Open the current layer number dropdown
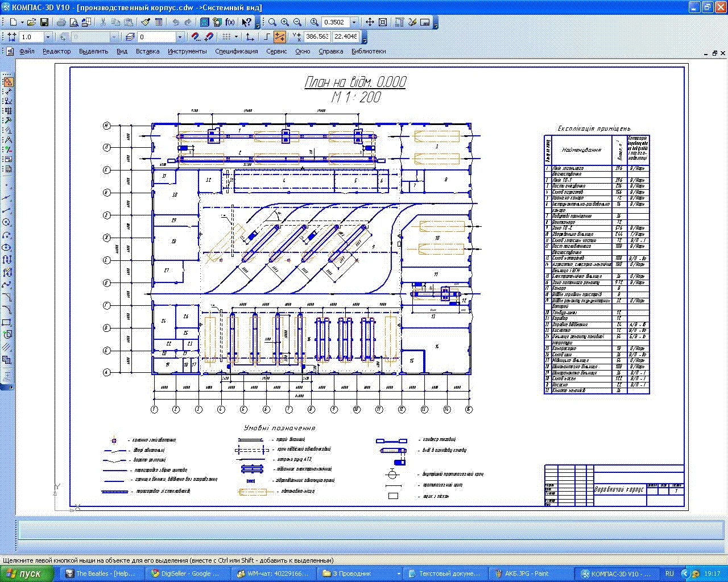 180,37
